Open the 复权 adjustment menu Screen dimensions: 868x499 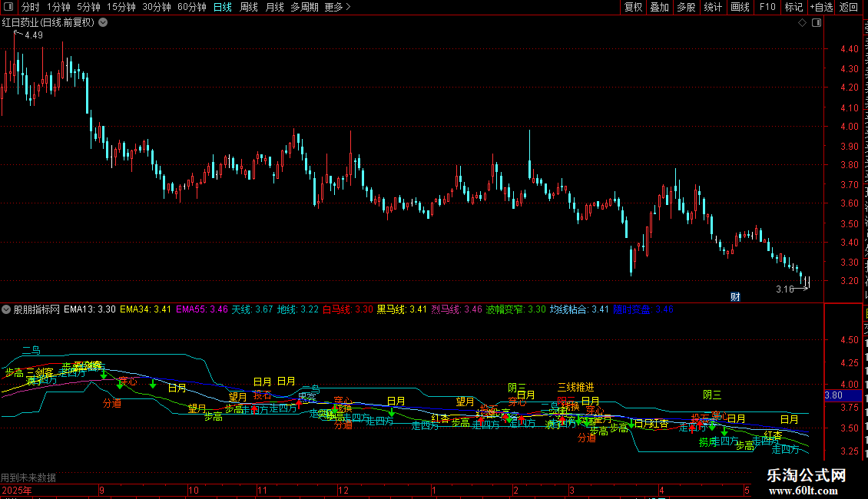point(633,7)
